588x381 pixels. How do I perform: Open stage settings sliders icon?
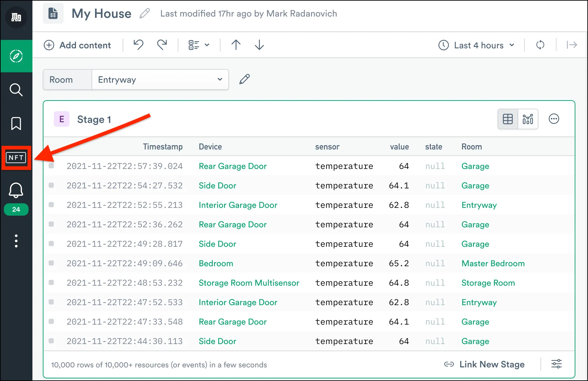(x=557, y=364)
